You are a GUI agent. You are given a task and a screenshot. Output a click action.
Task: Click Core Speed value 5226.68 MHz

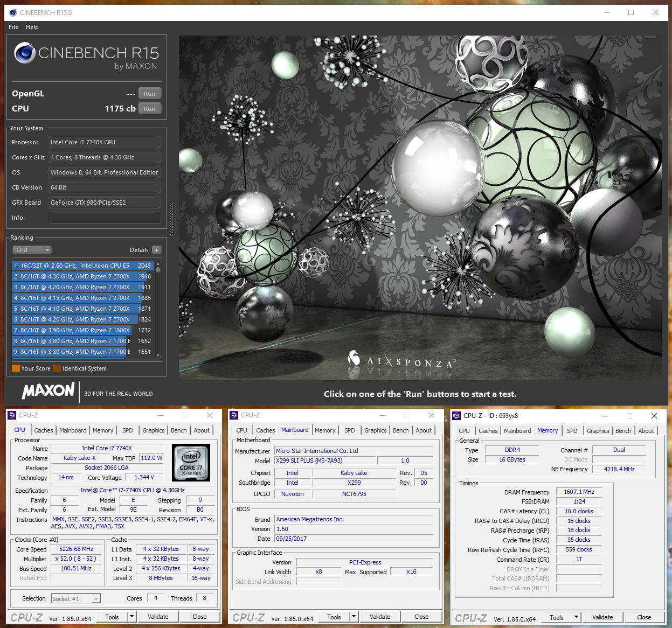[x=76, y=549]
